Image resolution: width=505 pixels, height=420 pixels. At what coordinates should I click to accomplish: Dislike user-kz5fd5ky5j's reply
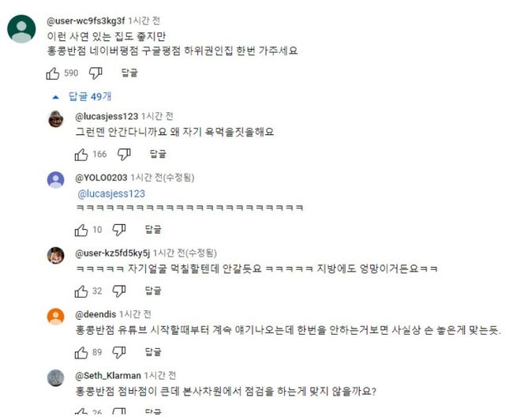(120, 291)
